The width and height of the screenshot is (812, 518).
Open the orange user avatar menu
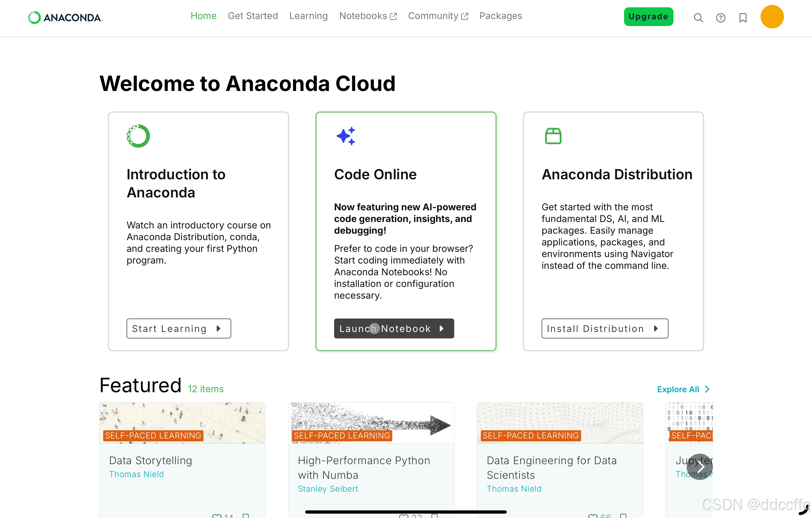pyautogui.click(x=772, y=17)
